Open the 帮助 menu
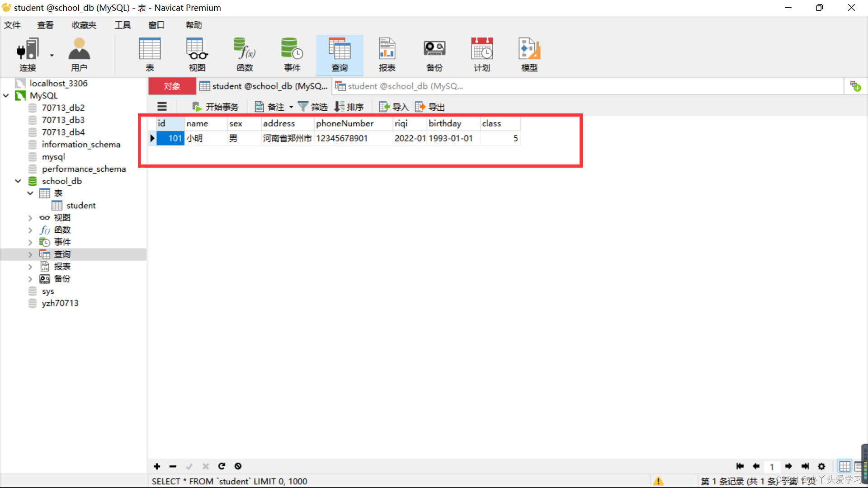The width and height of the screenshot is (868, 488). click(194, 25)
